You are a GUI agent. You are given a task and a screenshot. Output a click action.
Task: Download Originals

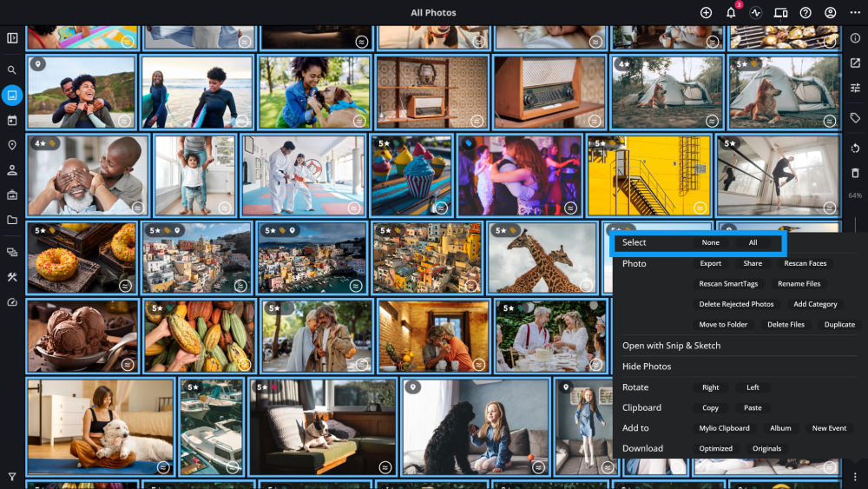[766, 448]
